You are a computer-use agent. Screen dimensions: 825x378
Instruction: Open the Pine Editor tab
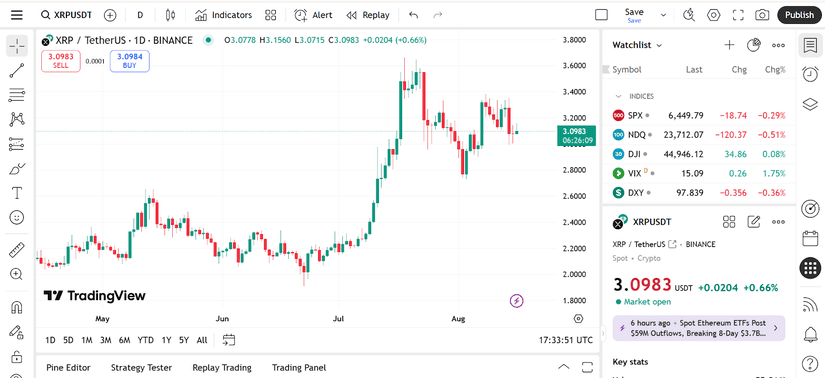pos(68,367)
